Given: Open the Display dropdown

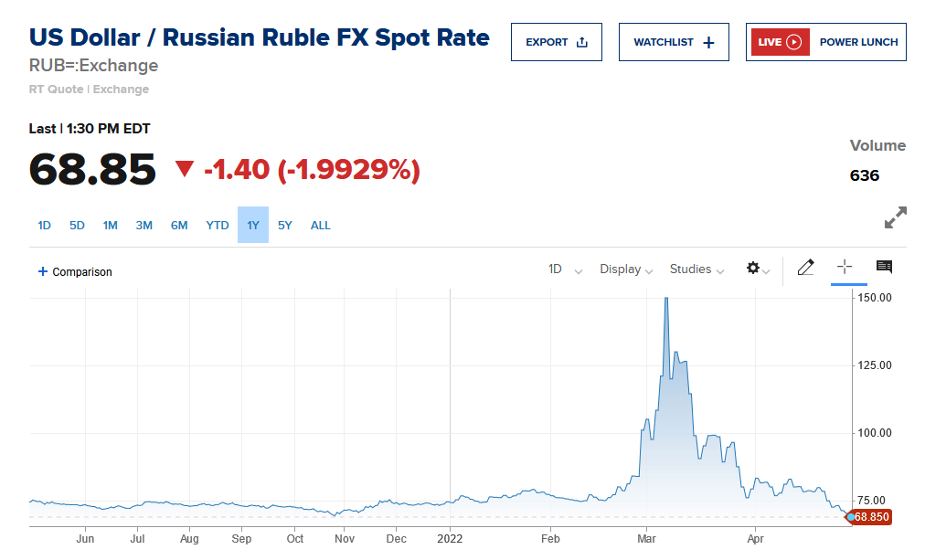Looking at the screenshot, I should 626,269.
